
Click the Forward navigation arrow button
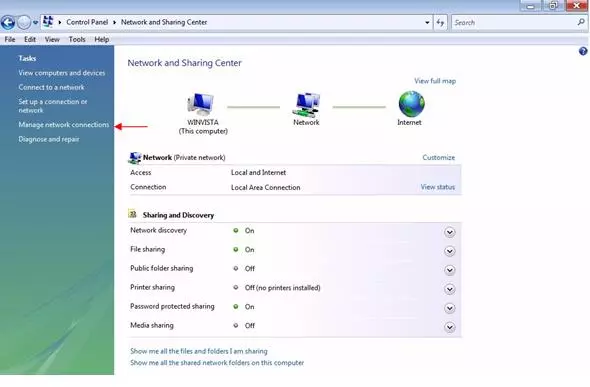[24, 23]
